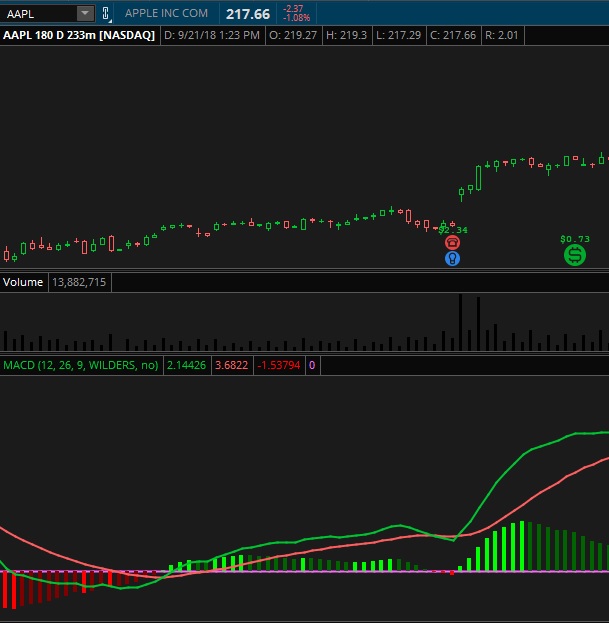Click the chart title AAPL 180 D 233m [NASDAQ]
This screenshot has width=609, height=623.
79,35
